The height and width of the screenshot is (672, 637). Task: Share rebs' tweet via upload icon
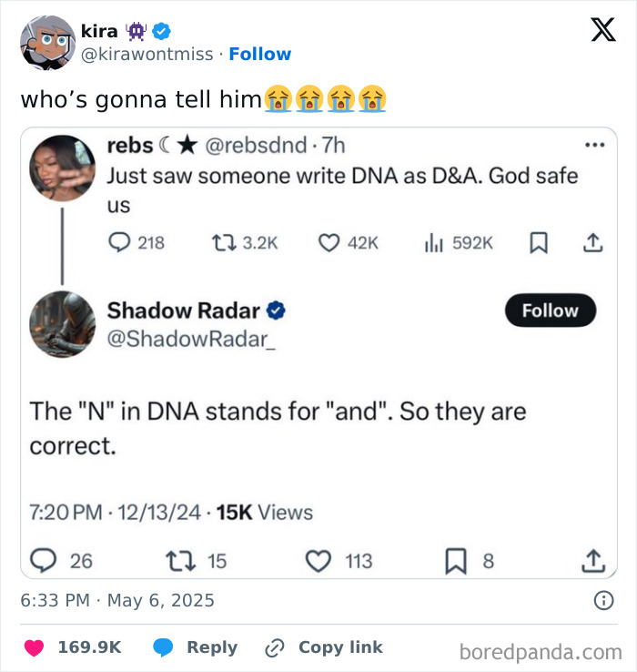(x=593, y=242)
